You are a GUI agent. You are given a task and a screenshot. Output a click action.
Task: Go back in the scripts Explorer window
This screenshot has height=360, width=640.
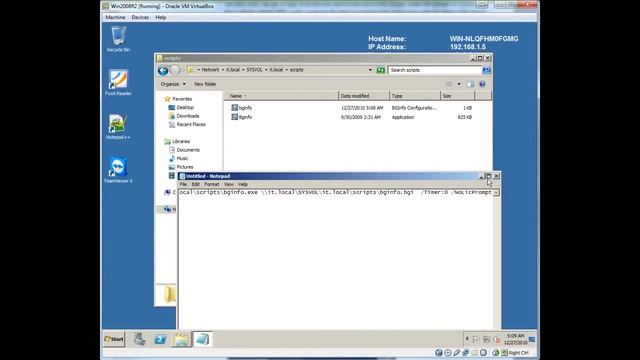163,71
